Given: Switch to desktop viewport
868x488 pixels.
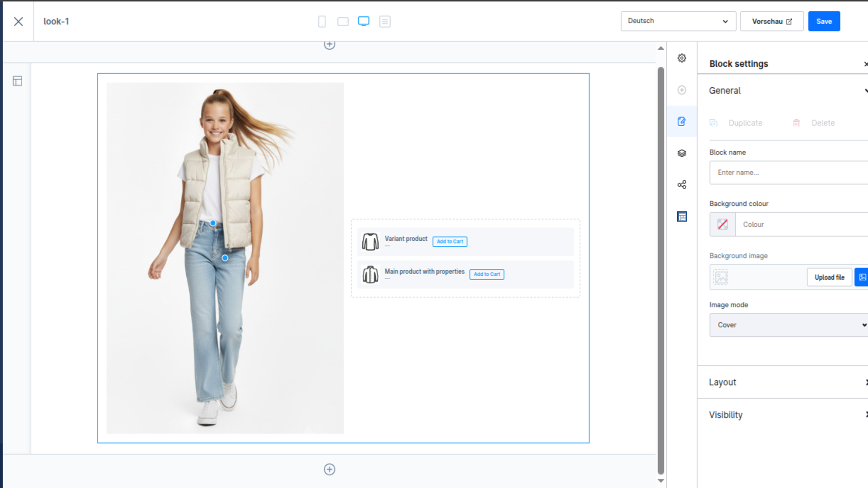Looking at the screenshot, I should [363, 21].
